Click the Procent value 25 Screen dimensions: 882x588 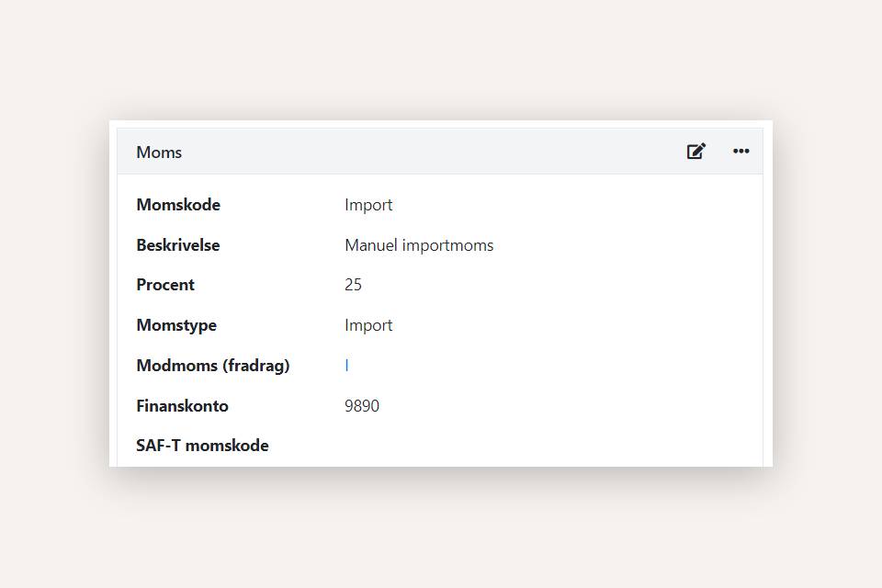tap(353, 285)
